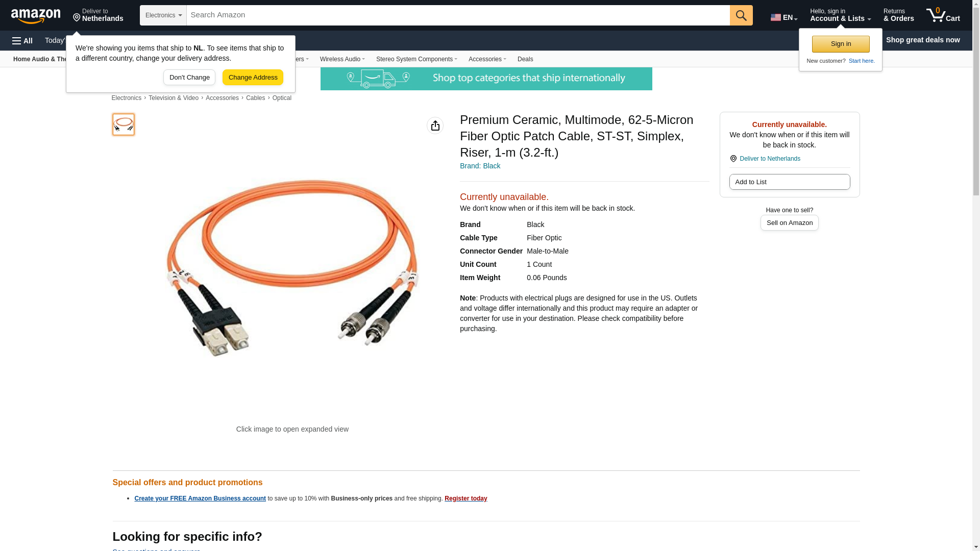
Task: Click the EN language flag selector
Action: point(783,17)
